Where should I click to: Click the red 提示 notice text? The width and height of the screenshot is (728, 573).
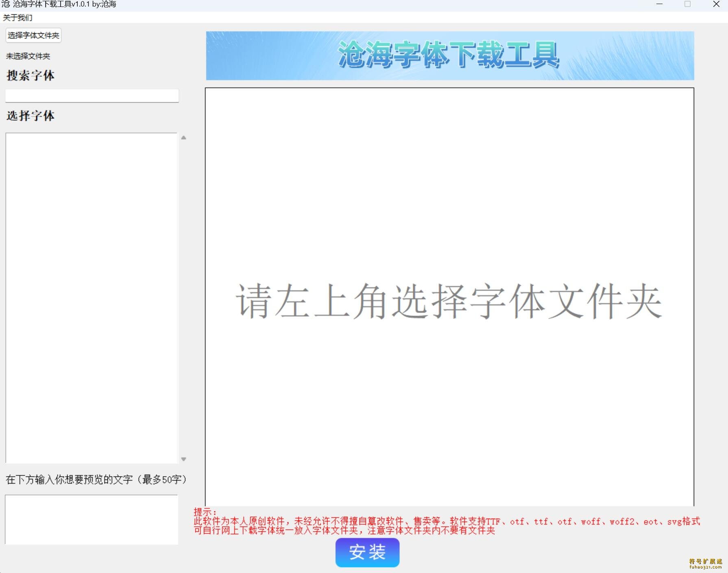(x=447, y=521)
